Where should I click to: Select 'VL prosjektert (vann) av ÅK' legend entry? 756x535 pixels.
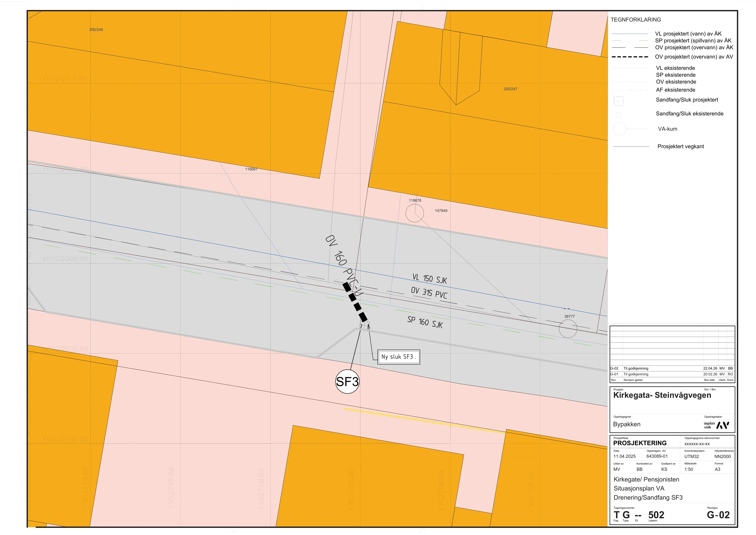[688, 34]
